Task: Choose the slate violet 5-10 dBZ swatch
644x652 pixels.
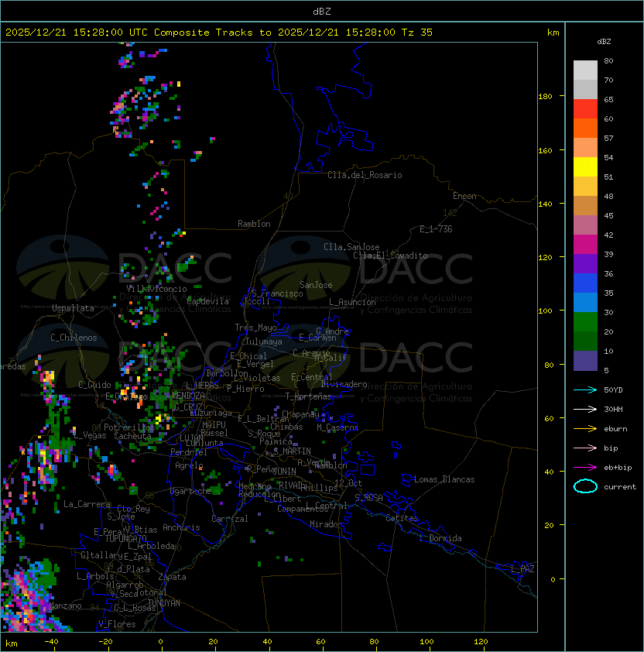Action: [585, 361]
